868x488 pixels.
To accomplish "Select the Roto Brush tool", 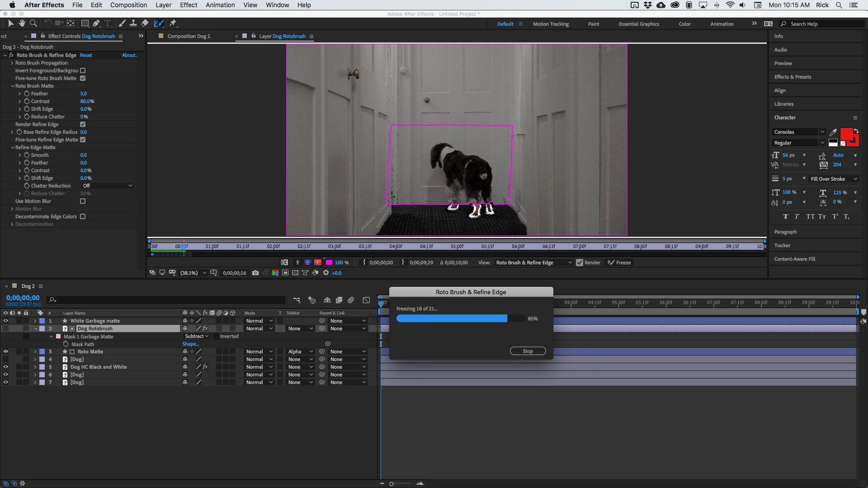I will click(x=159, y=23).
